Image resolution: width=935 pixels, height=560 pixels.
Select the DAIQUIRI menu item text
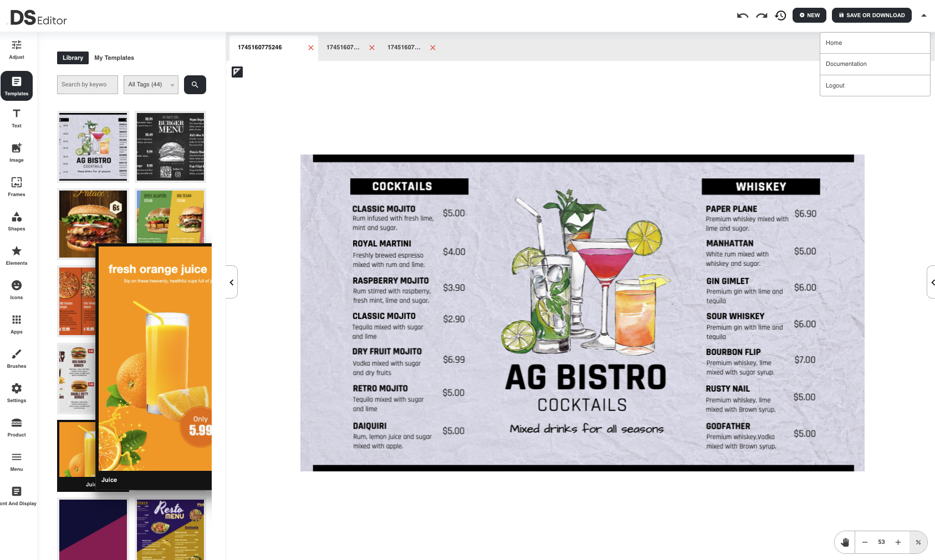coord(370,426)
